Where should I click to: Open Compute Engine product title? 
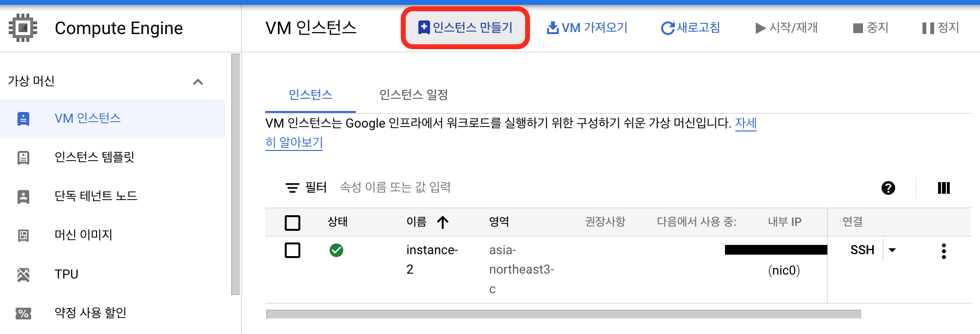click(x=118, y=28)
